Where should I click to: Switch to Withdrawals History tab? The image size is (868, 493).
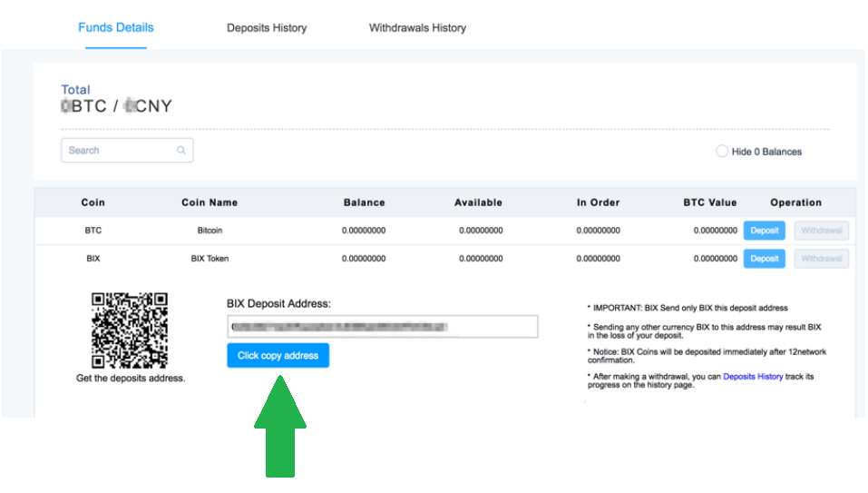(417, 28)
